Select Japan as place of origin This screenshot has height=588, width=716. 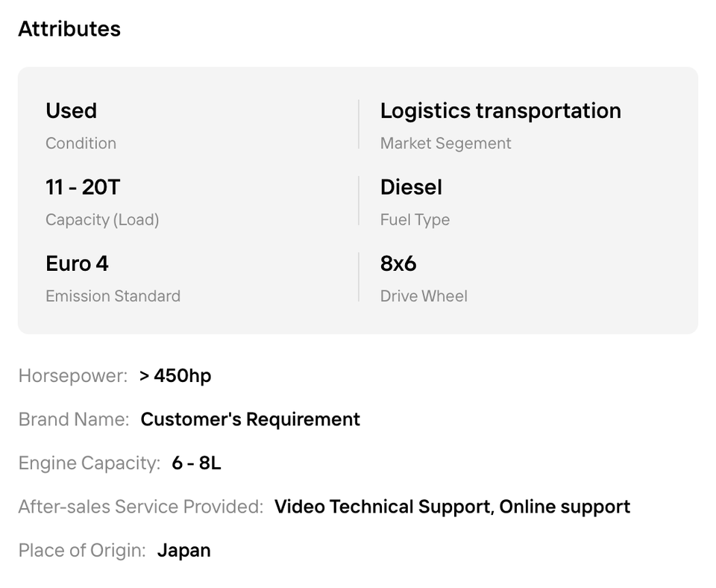(x=184, y=550)
